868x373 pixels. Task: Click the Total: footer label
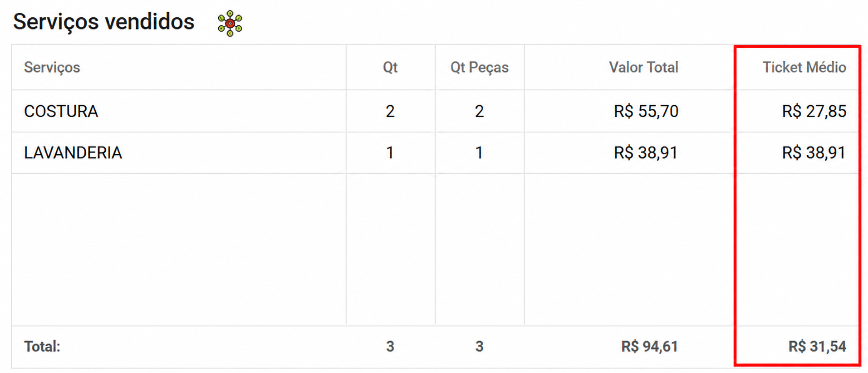point(42,347)
